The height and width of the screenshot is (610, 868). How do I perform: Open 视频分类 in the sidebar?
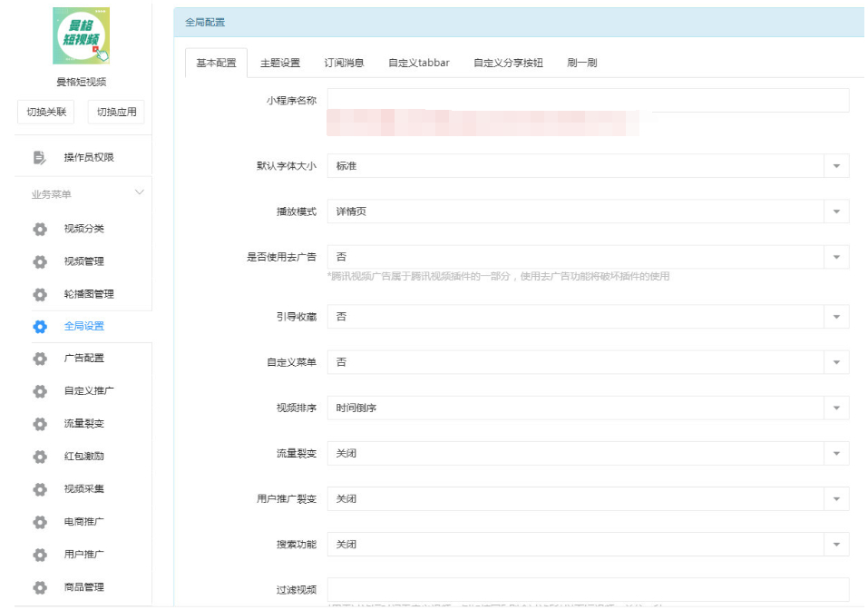click(84, 228)
